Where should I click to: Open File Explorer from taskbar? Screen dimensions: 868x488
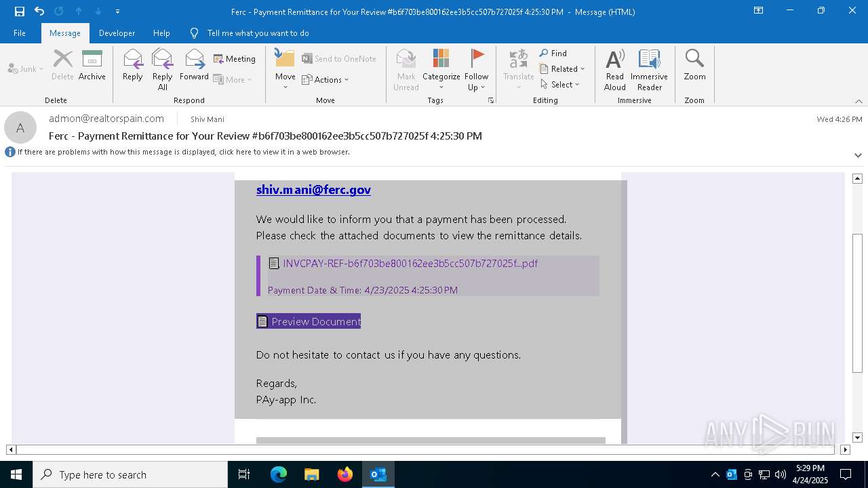click(x=312, y=474)
